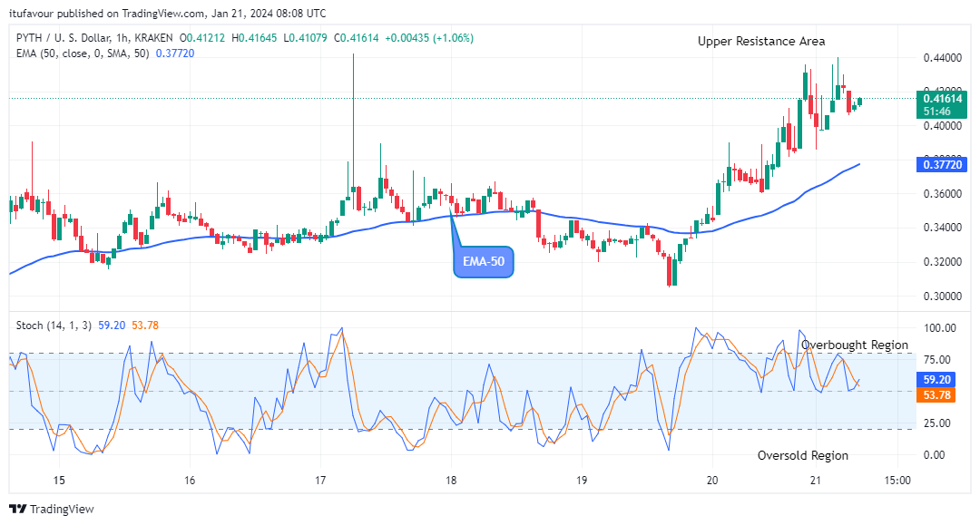Click date label 18 on time axis

[451, 481]
